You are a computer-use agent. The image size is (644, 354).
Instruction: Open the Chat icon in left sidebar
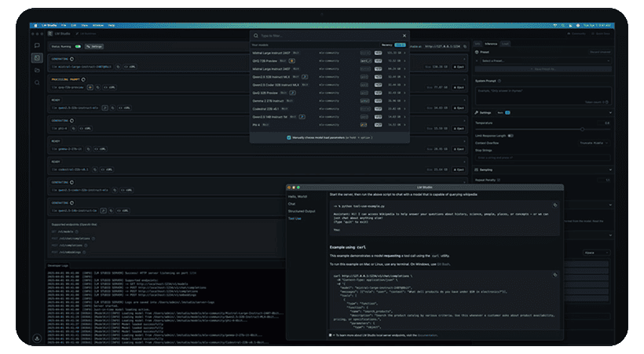(37, 46)
